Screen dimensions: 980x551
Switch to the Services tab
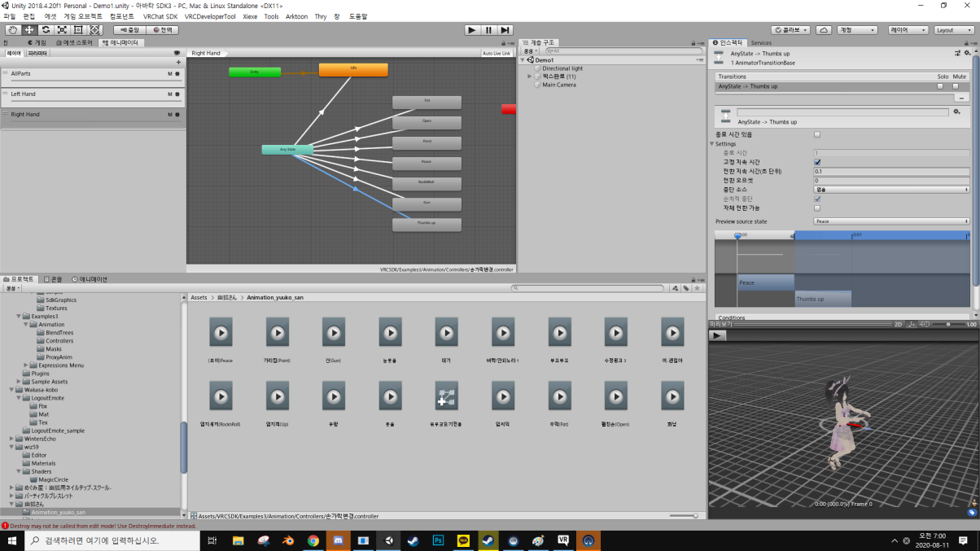[761, 43]
